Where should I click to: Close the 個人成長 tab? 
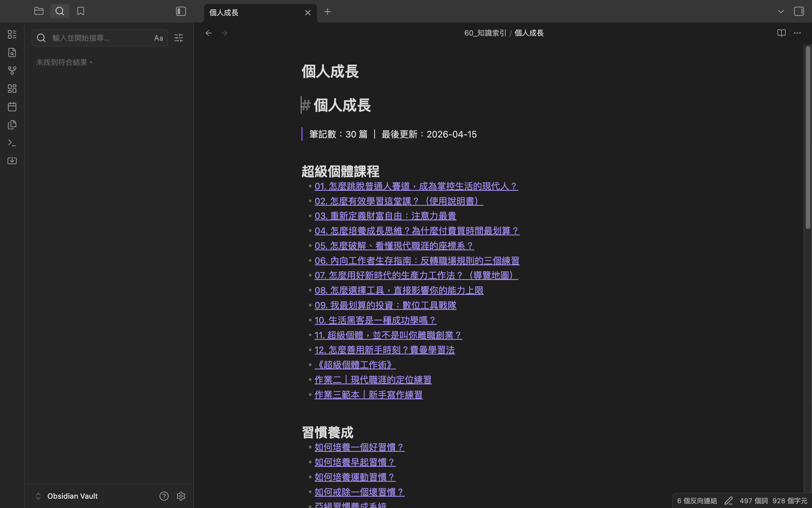pyautogui.click(x=308, y=13)
